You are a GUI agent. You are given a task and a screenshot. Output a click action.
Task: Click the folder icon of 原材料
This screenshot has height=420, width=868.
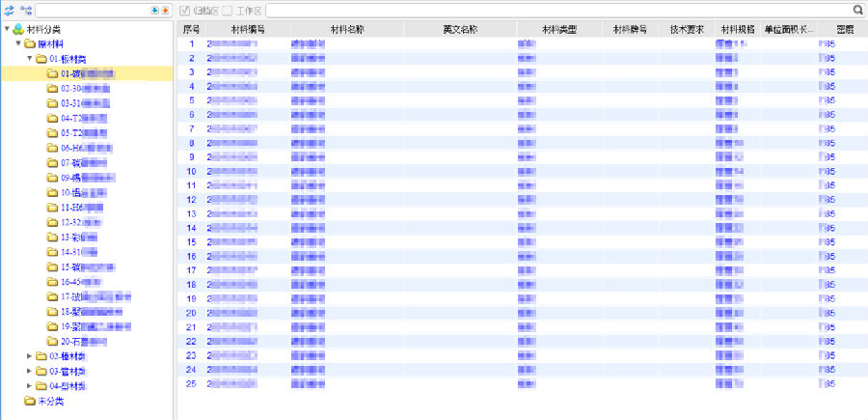point(30,43)
